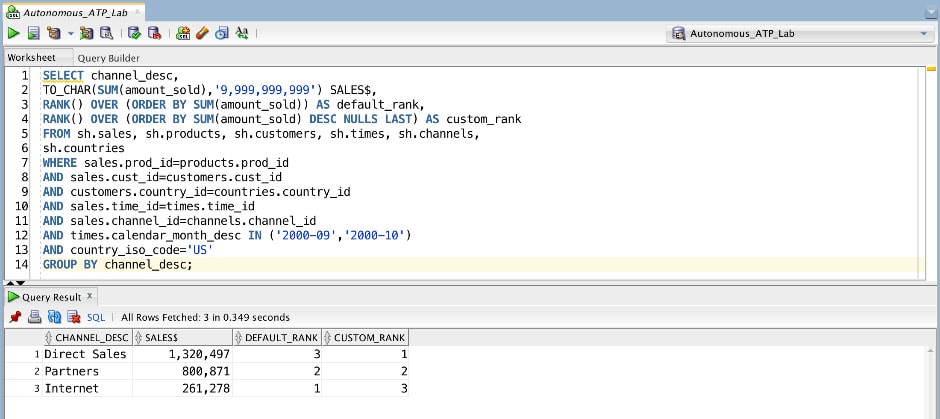Close the Query Result tab
This screenshot has height=419, width=940.
89,296
